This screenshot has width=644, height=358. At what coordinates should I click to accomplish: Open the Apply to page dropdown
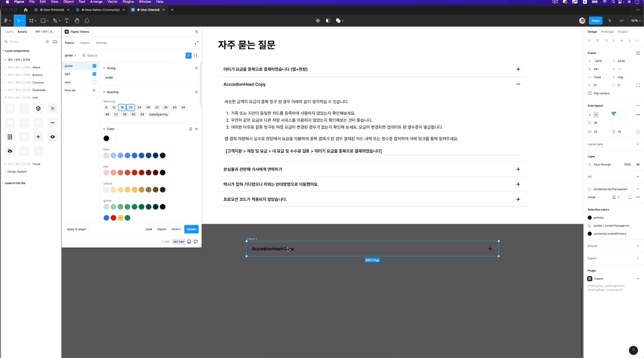coord(77,229)
